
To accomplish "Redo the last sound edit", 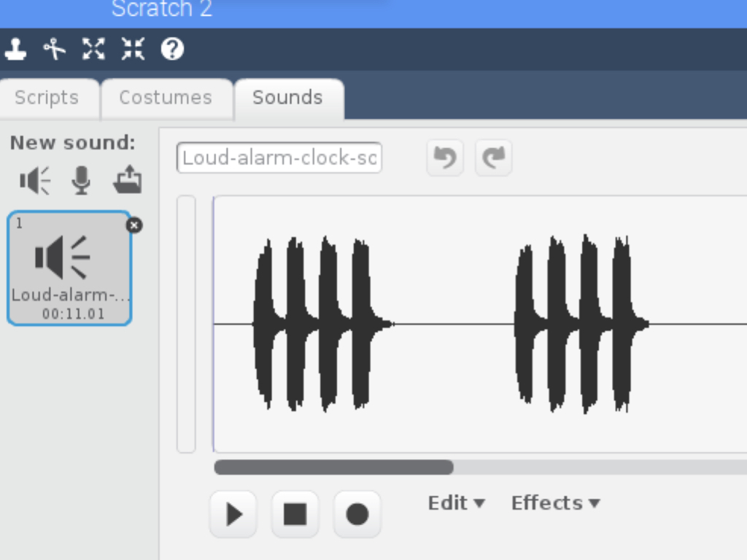I will (494, 157).
